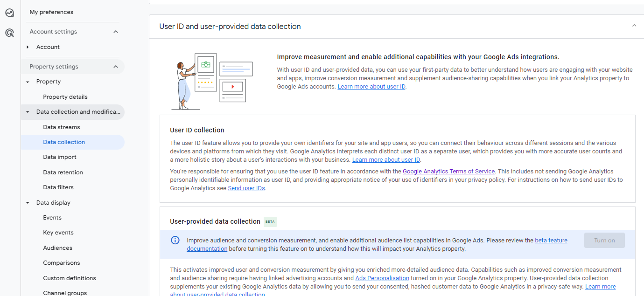Viewport: 644px width, 296px height.
Task: Open Key events page
Action: pos(58,233)
